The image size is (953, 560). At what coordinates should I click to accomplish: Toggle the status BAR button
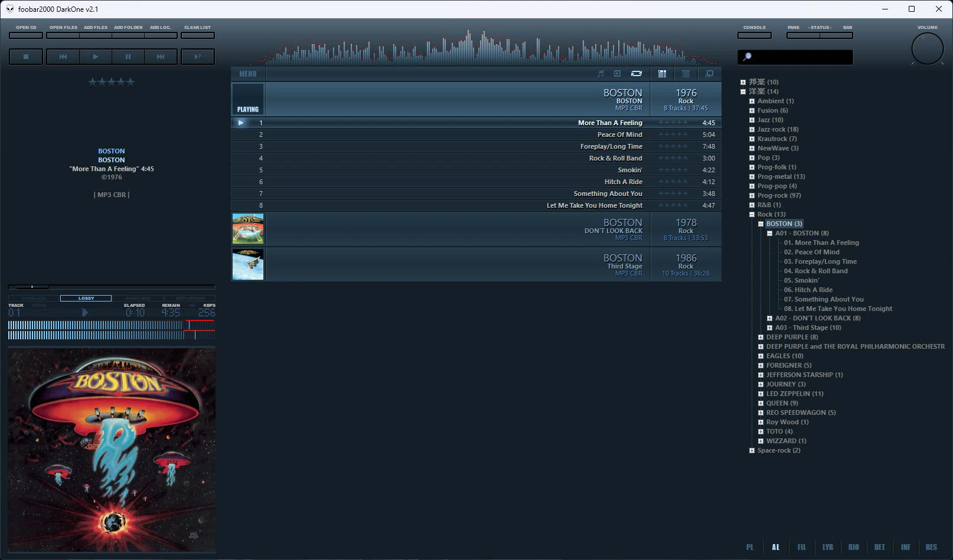pyautogui.click(x=836, y=35)
